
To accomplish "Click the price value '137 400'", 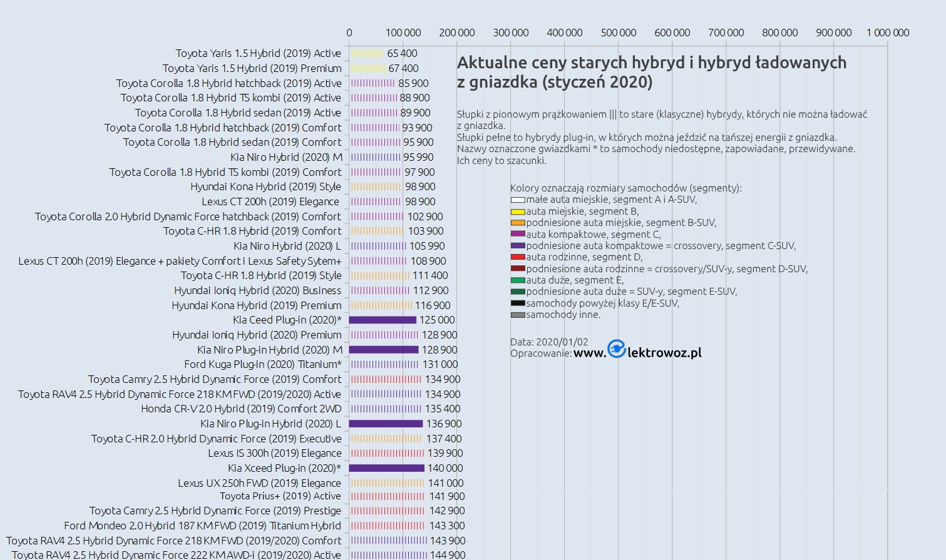I will pyautogui.click(x=444, y=439).
